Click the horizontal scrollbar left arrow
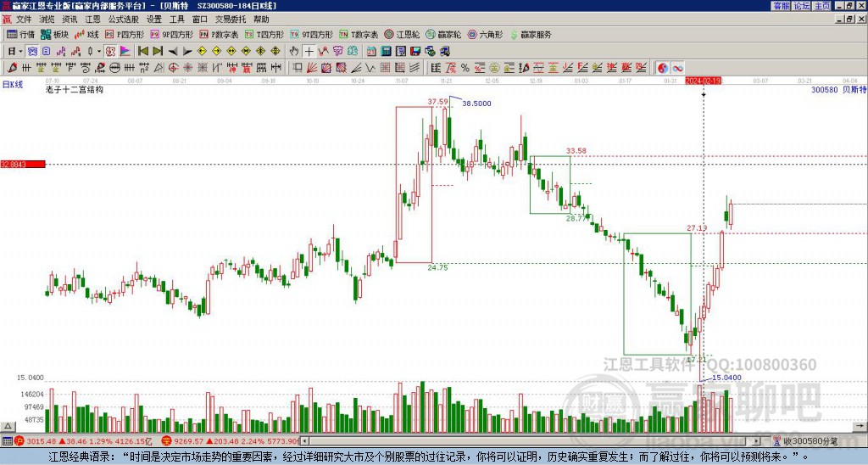The image size is (868, 465). (x=306, y=441)
